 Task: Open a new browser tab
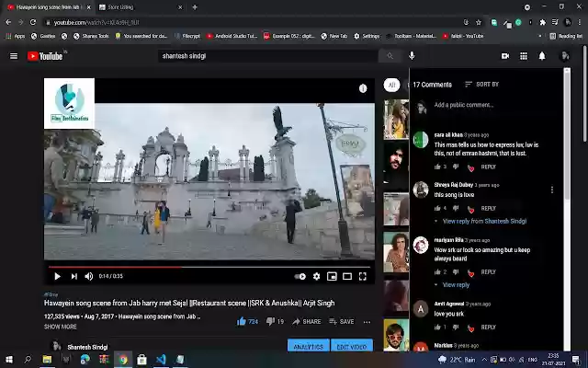click(195, 7)
